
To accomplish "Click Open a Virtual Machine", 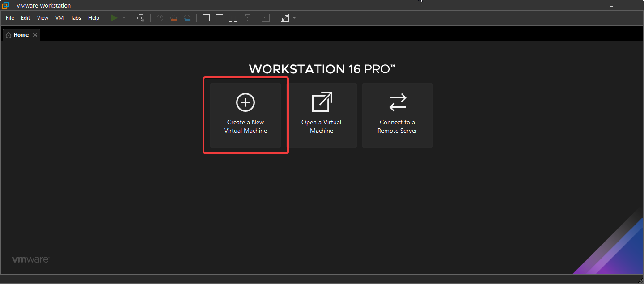I will (x=322, y=115).
